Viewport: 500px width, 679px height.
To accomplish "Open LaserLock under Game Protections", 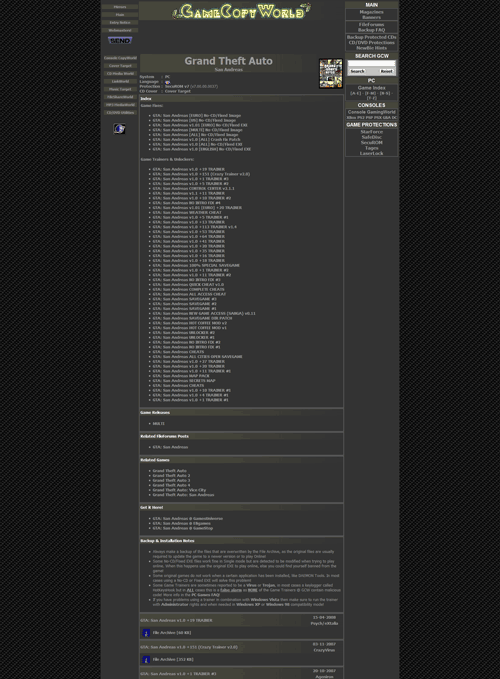I will [371, 153].
